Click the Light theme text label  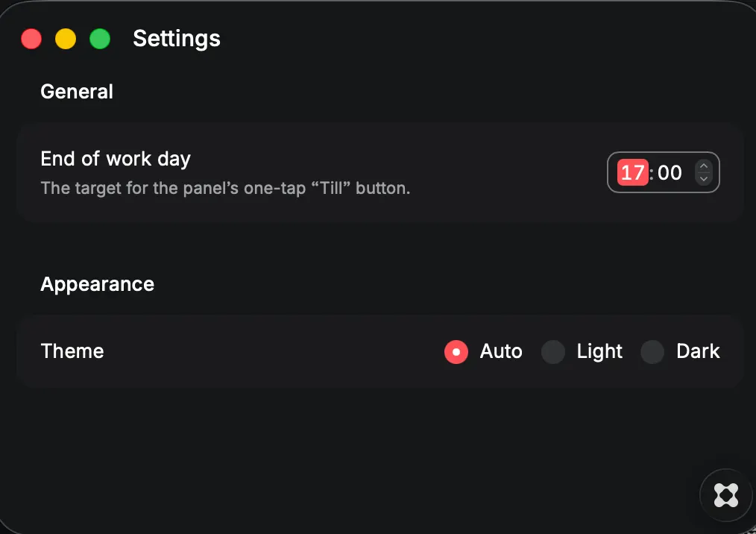click(599, 352)
